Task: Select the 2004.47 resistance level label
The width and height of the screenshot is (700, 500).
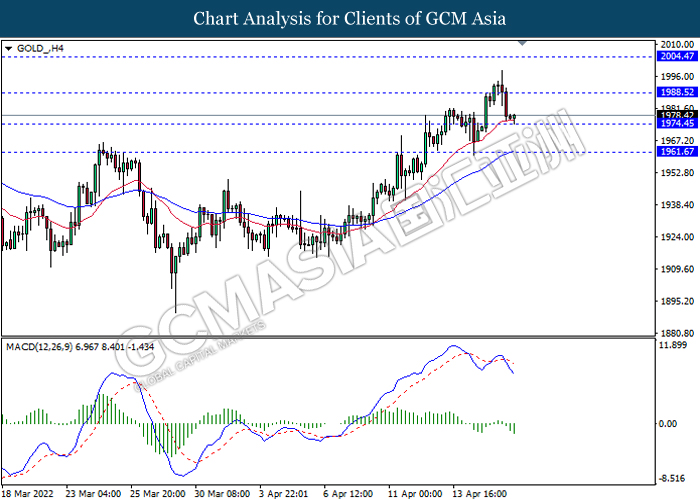Action: tap(677, 56)
